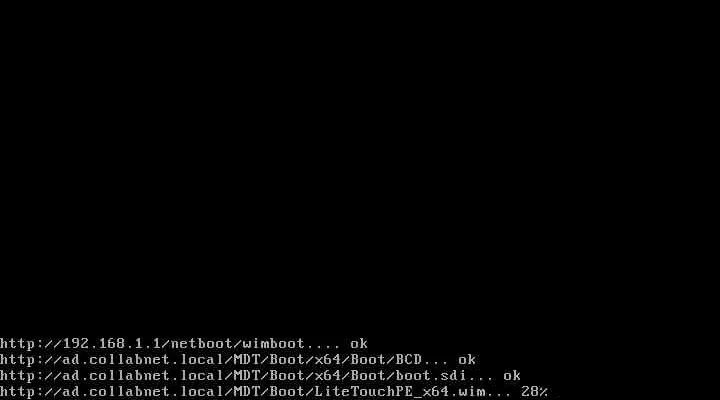
Task: Click the BCD filename text
Action: 409,360
